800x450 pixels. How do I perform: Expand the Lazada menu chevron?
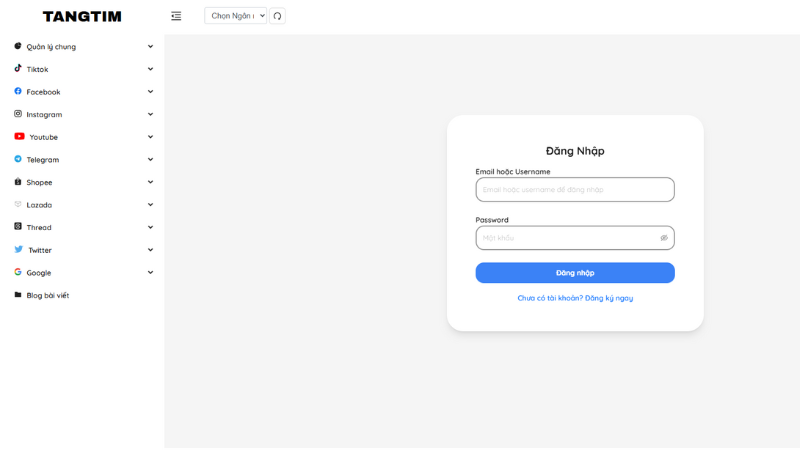click(x=150, y=205)
